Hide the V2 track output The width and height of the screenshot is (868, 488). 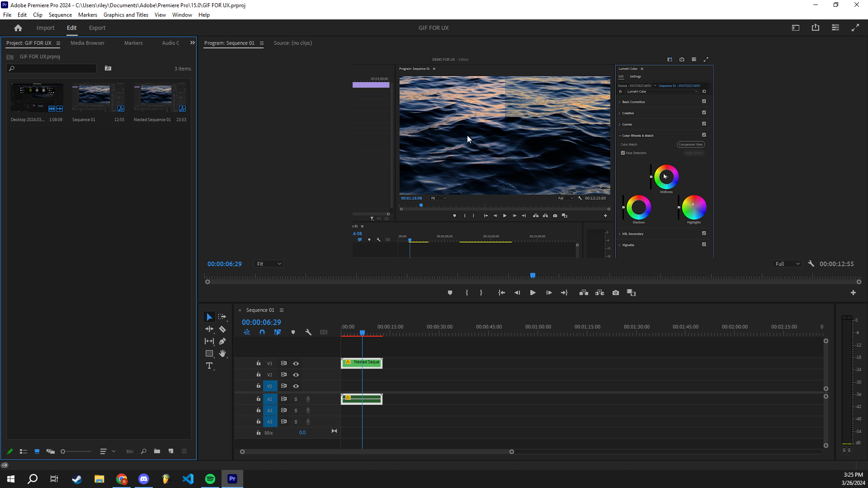(296, 375)
